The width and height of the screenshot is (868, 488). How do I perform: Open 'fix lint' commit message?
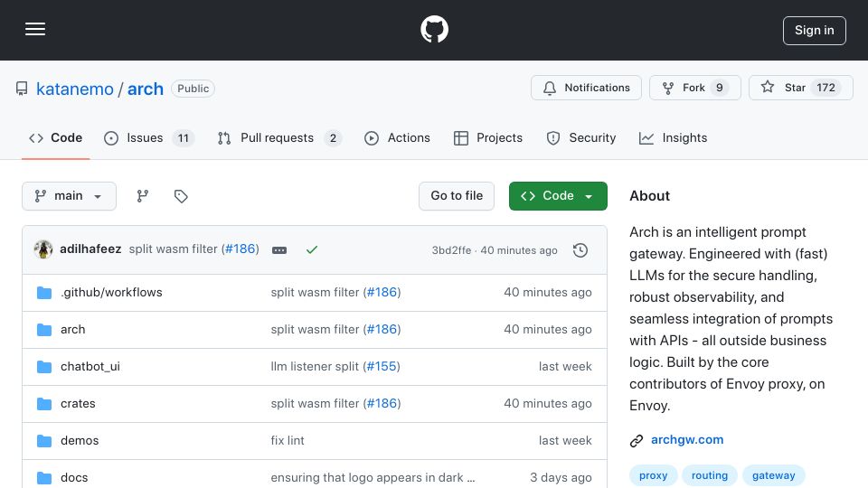pyautogui.click(x=288, y=440)
